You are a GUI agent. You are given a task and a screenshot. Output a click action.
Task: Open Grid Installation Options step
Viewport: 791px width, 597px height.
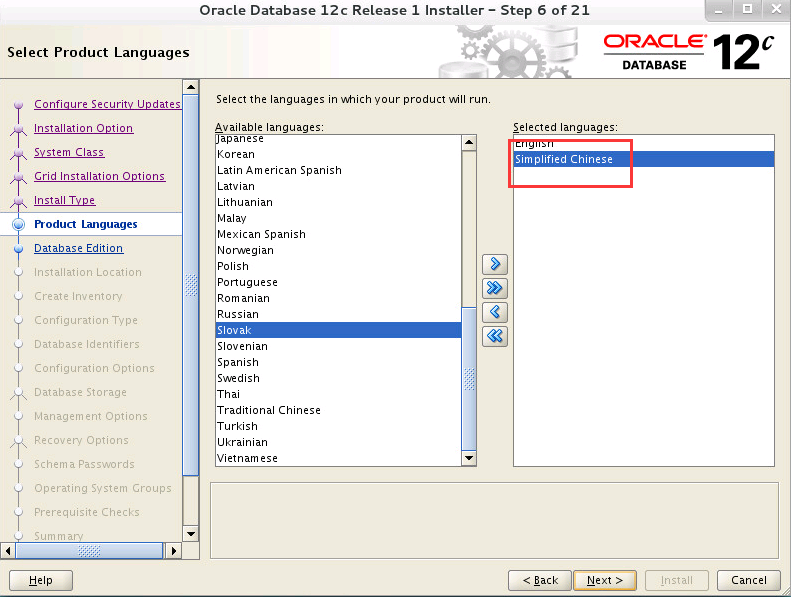pyautogui.click(x=99, y=176)
